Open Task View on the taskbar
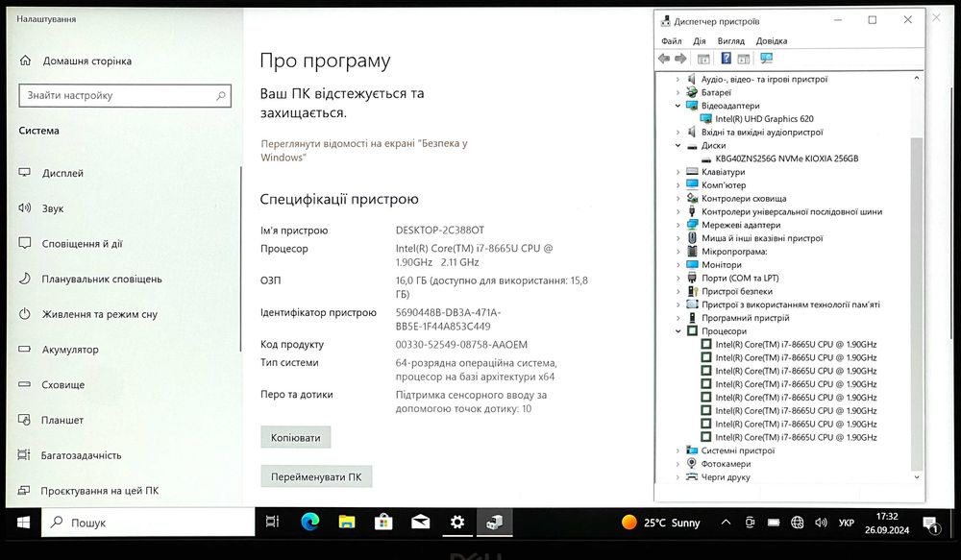Image resolution: width=961 pixels, height=560 pixels. click(x=272, y=522)
